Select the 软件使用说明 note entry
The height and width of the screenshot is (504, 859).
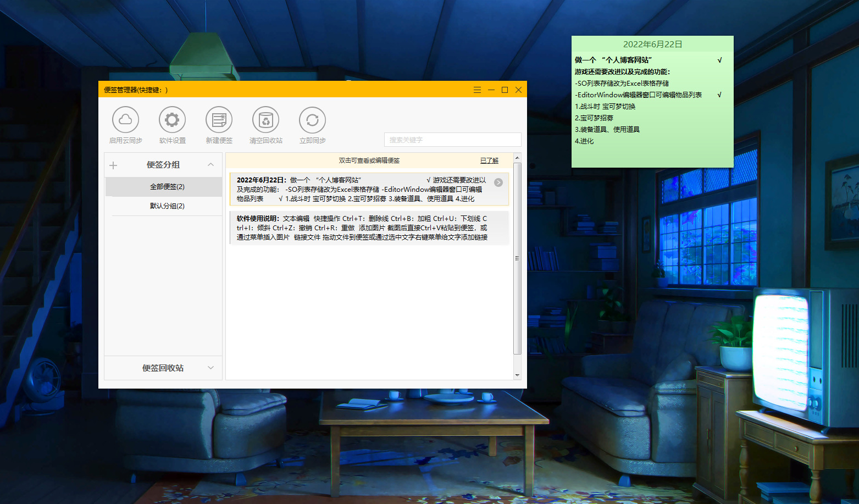tap(369, 228)
